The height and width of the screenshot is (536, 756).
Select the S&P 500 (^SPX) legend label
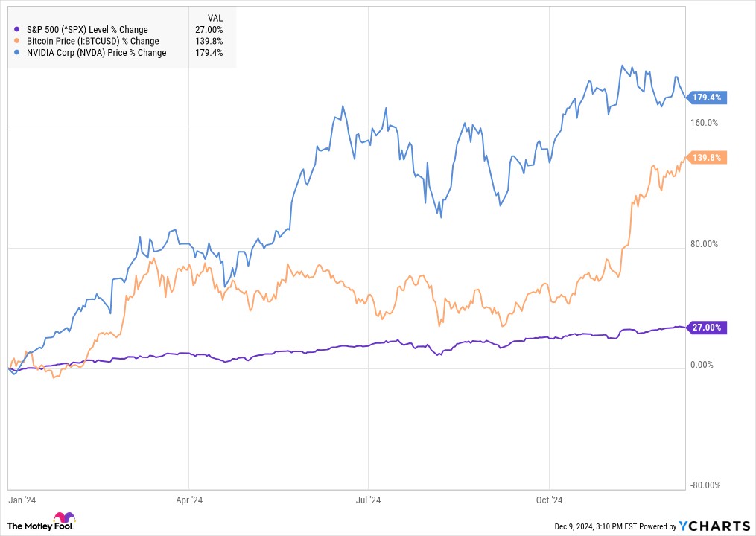87,29
